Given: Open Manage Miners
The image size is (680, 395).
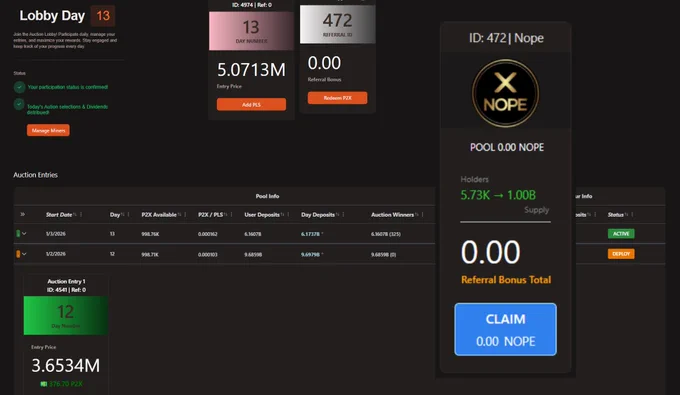Looking at the screenshot, I should pos(48,130).
